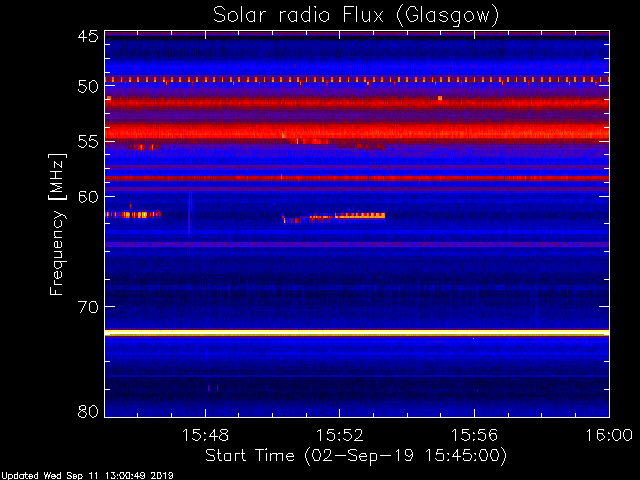This screenshot has height=480, width=640.
Task: Click the 80 frequency tick label
Action: point(88,411)
